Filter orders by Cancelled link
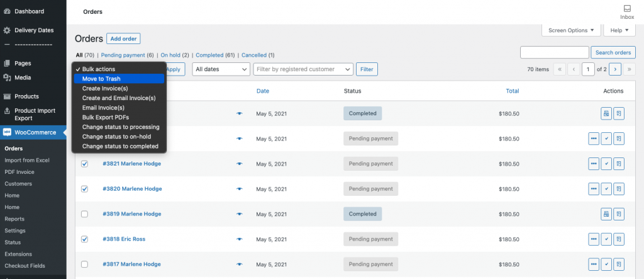 pyautogui.click(x=254, y=55)
